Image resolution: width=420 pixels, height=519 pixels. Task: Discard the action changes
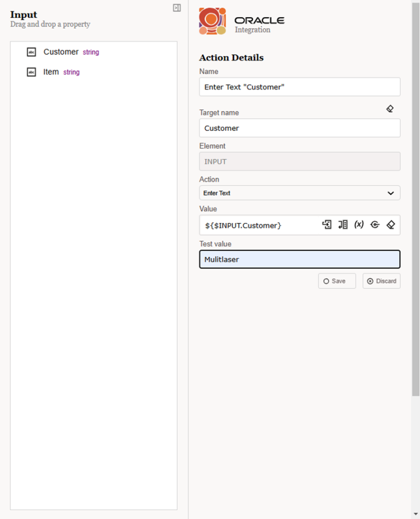click(381, 281)
